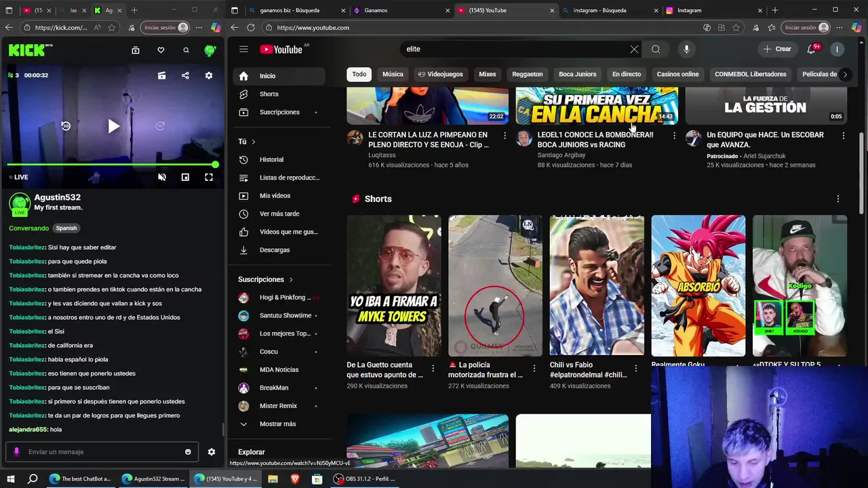Run the YouTube search magnifier button
The height and width of the screenshot is (488, 868).
pyautogui.click(x=656, y=49)
